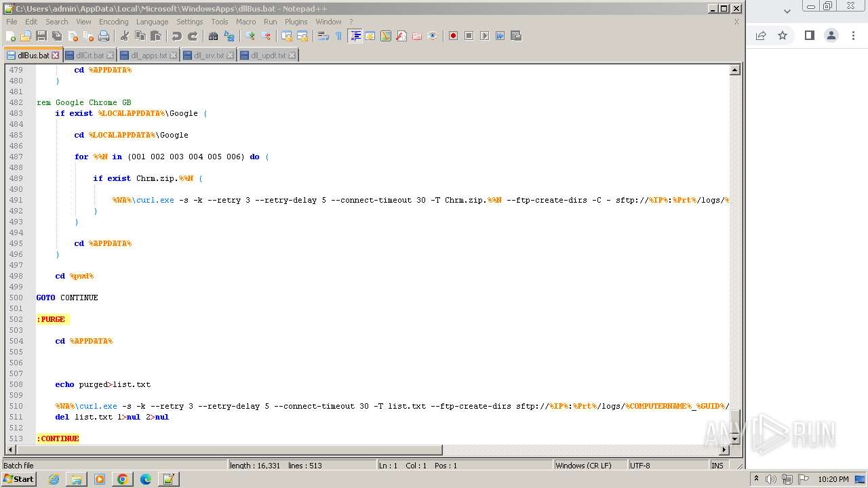Click the horizontal scrollbar thumb

(229, 450)
